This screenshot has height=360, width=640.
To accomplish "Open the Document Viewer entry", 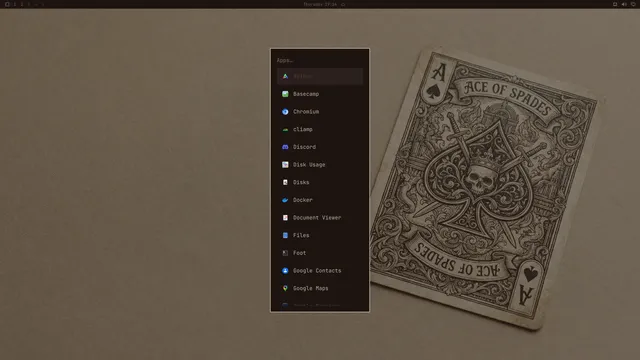I will point(320,218).
